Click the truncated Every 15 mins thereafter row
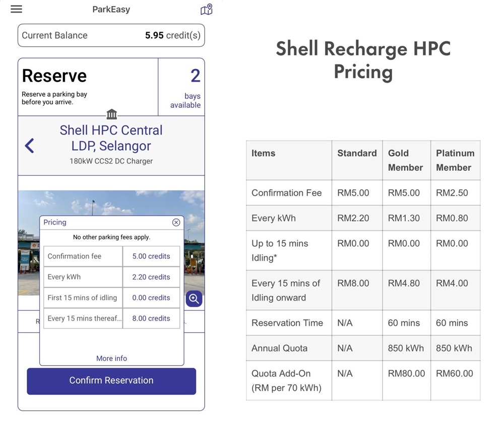Viewport: 504px width, 432px height. (x=82, y=318)
